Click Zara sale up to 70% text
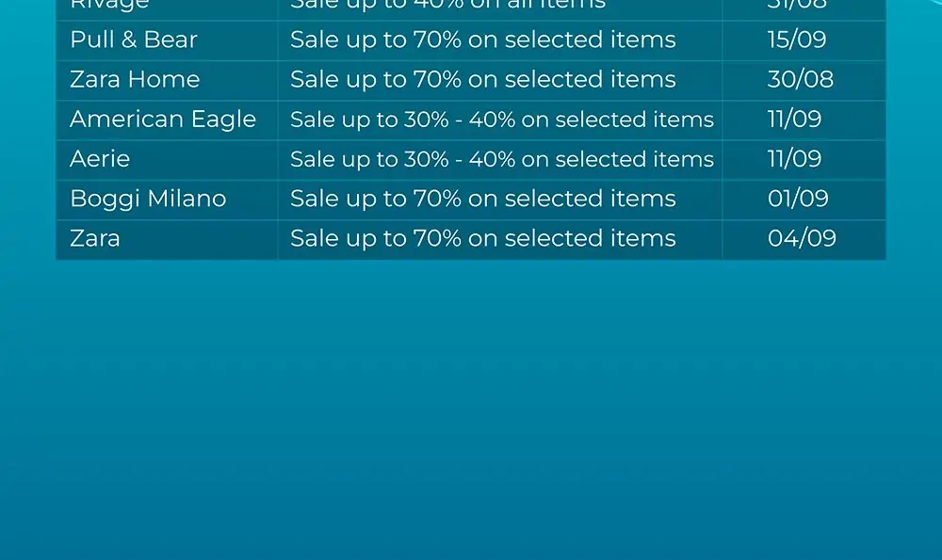Viewport: 942px width, 560px height. (483, 238)
